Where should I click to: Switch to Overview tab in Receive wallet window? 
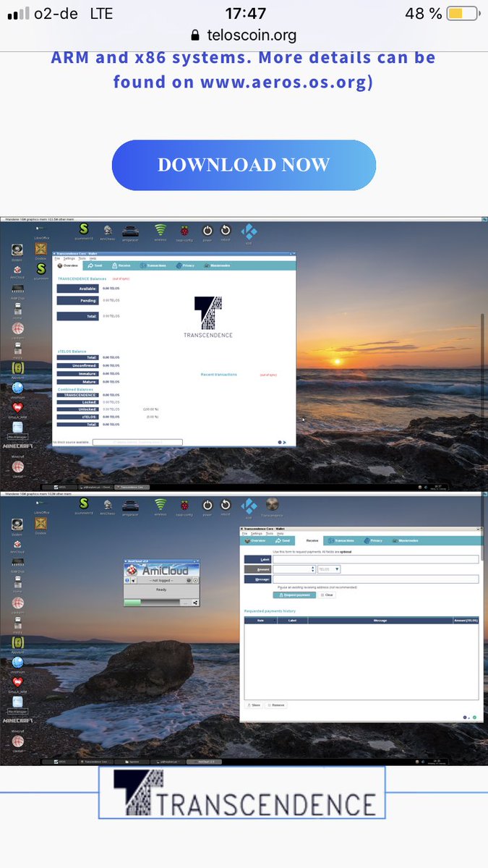coord(256,540)
